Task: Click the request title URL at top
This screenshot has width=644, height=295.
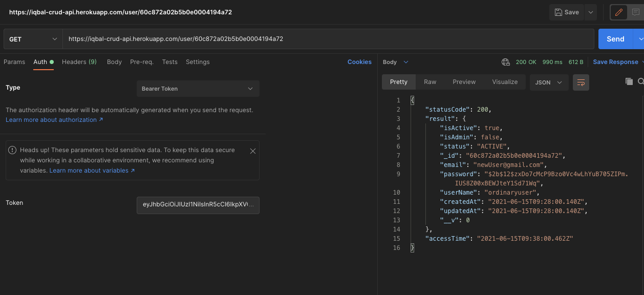Action: tap(120, 12)
